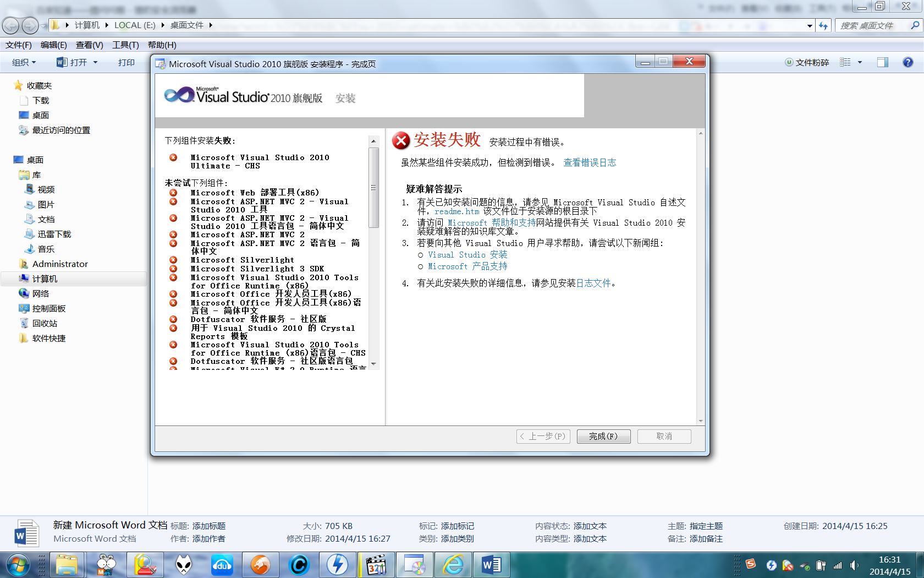Open File Explorer from the taskbar
The height and width of the screenshot is (578, 924).
[67, 565]
